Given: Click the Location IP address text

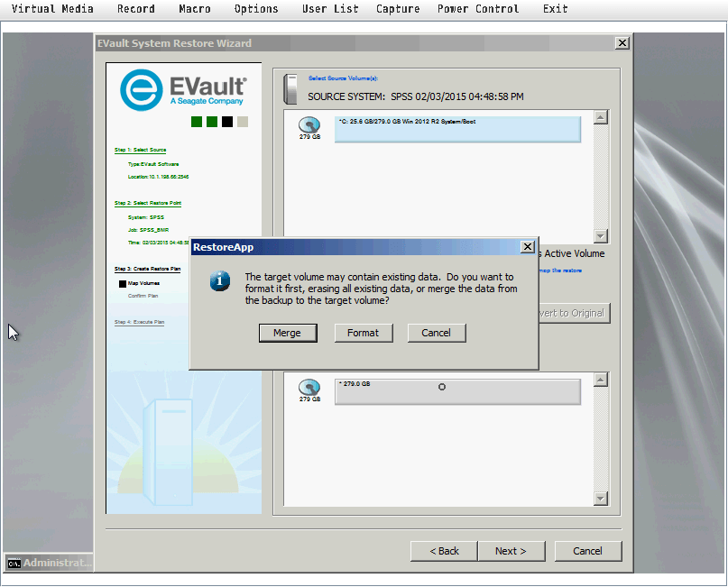Looking at the screenshot, I should click(x=159, y=177).
